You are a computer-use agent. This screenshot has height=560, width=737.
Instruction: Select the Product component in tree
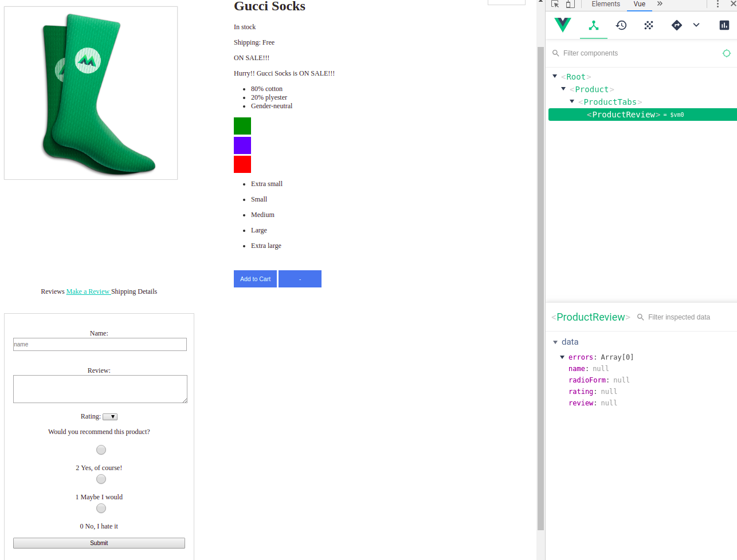click(x=592, y=89)
